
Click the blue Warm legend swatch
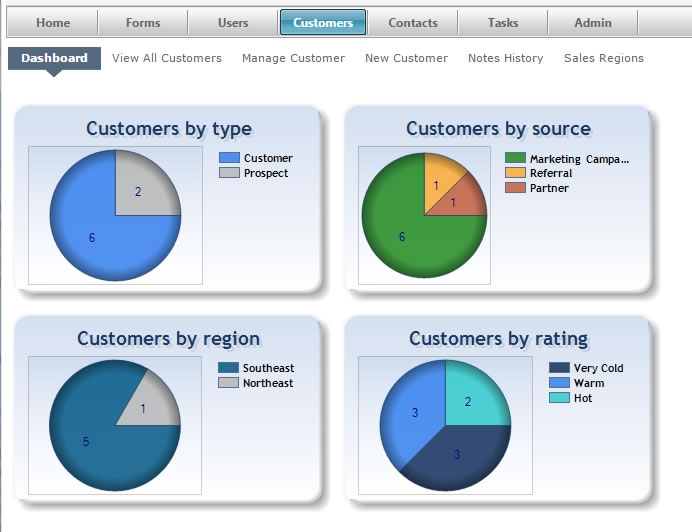560,383
